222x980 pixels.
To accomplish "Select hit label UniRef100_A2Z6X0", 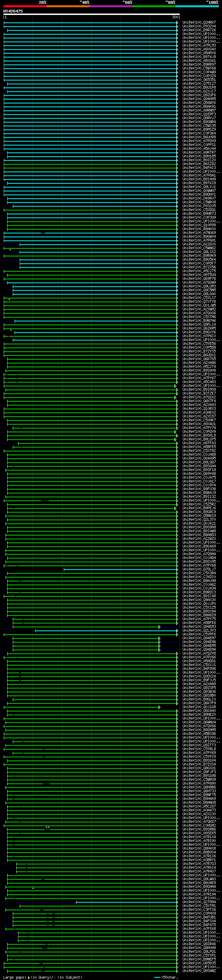I will tap(199, 244).
